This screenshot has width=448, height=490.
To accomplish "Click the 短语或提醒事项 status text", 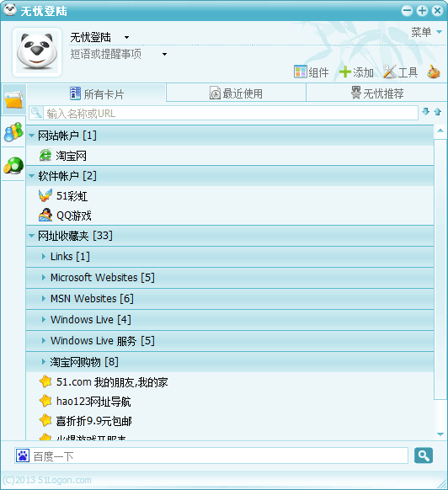I will click(x=105, y=54).
